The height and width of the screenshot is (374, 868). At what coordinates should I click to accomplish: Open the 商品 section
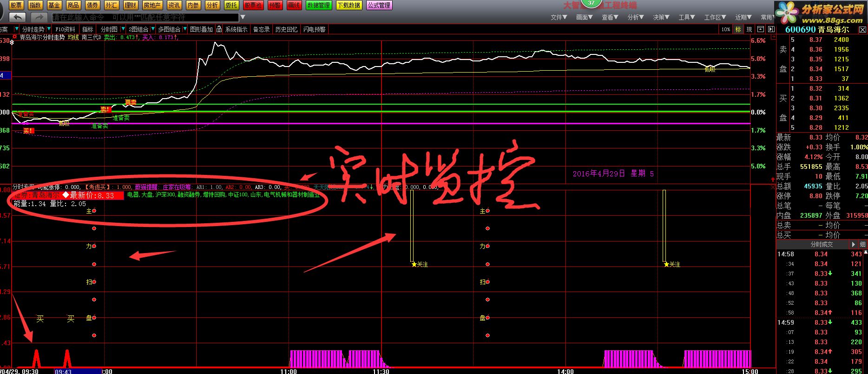tap(73, 5)
